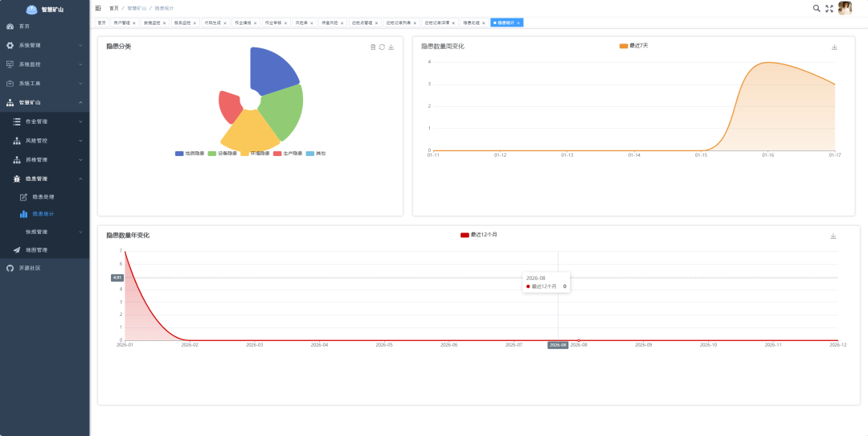Switch to the 首页 tab
The height and width of the screenshot is (436, 868).
tap(101, 23)
